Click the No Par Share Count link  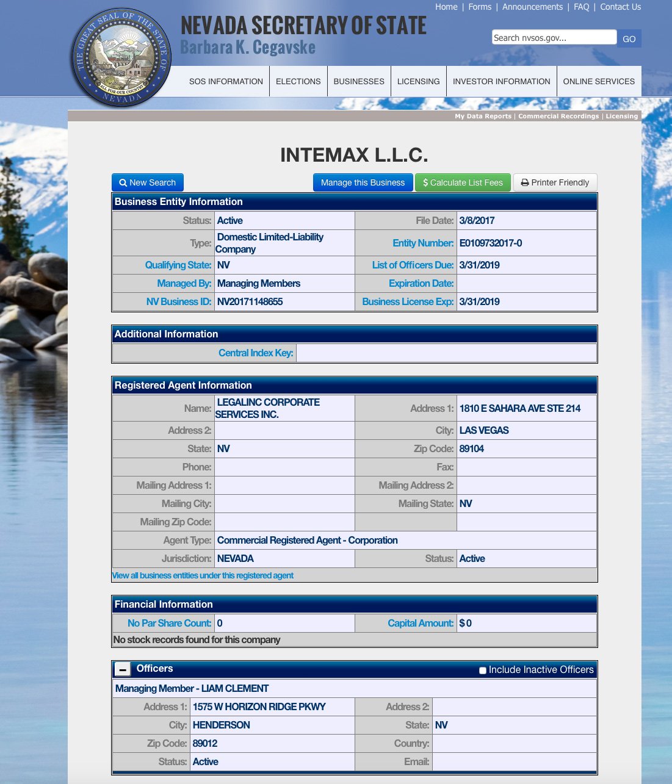[x=169, y=623]
